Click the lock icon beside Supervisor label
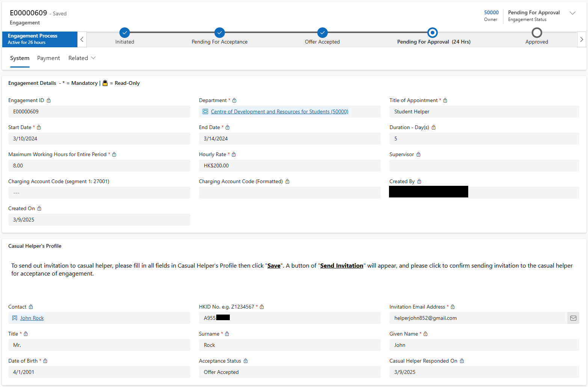 [418, 154]
